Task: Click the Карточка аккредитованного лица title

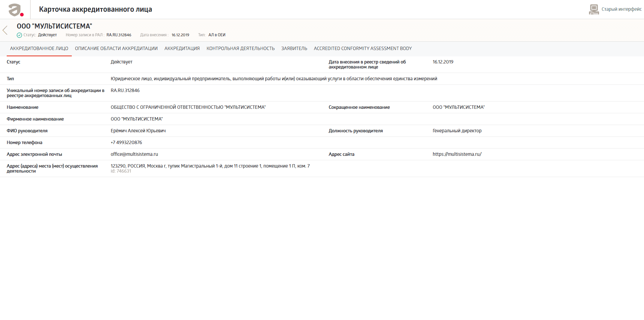Action: coord(96,9)
